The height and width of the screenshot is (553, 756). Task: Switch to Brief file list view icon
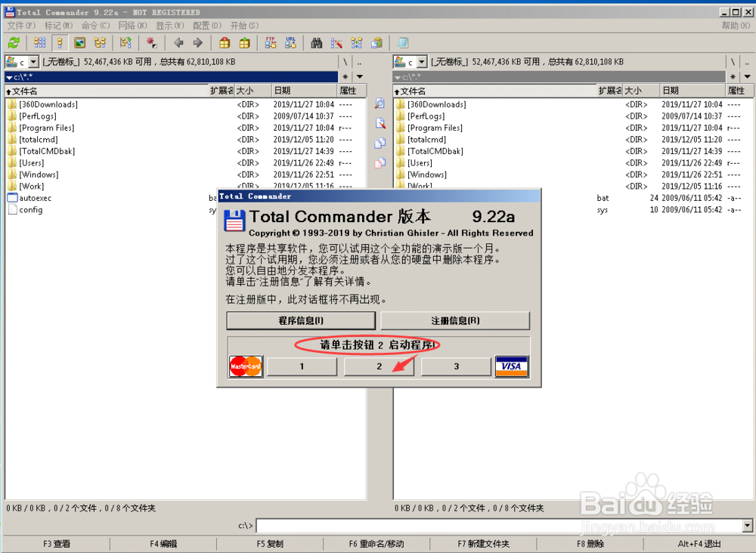pyautogui.click(x=40, y=43)
